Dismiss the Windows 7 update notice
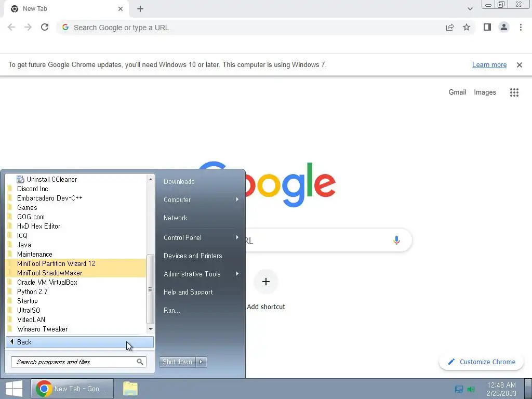 [x=519, y=65]
